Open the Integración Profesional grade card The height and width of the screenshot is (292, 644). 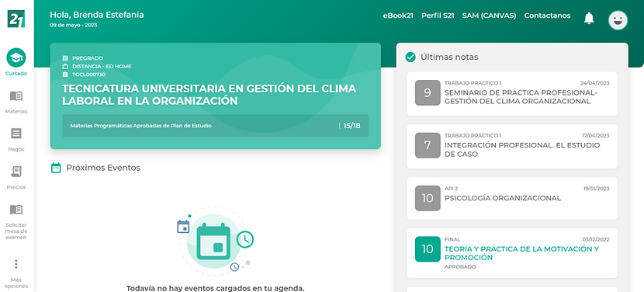[512, 147]
